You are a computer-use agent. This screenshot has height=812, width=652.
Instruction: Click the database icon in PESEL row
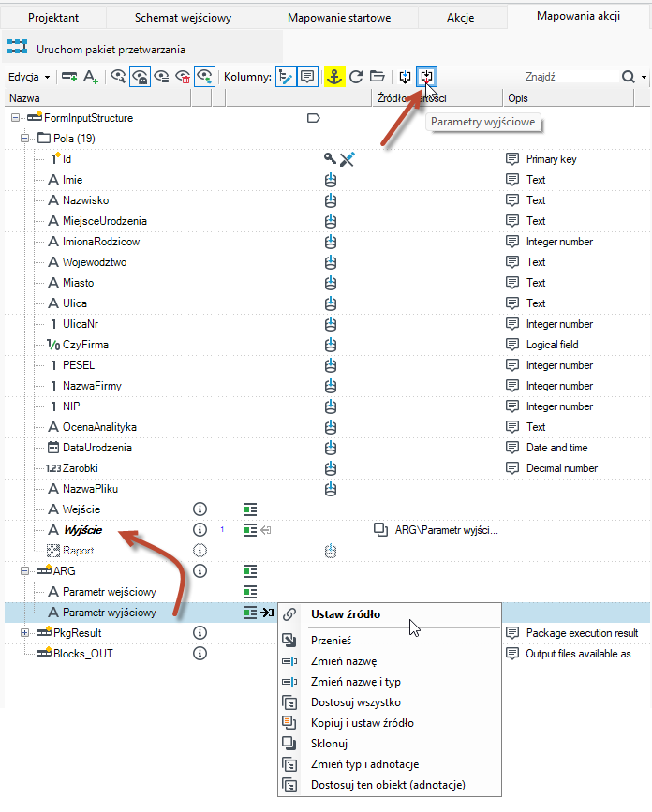331,365
